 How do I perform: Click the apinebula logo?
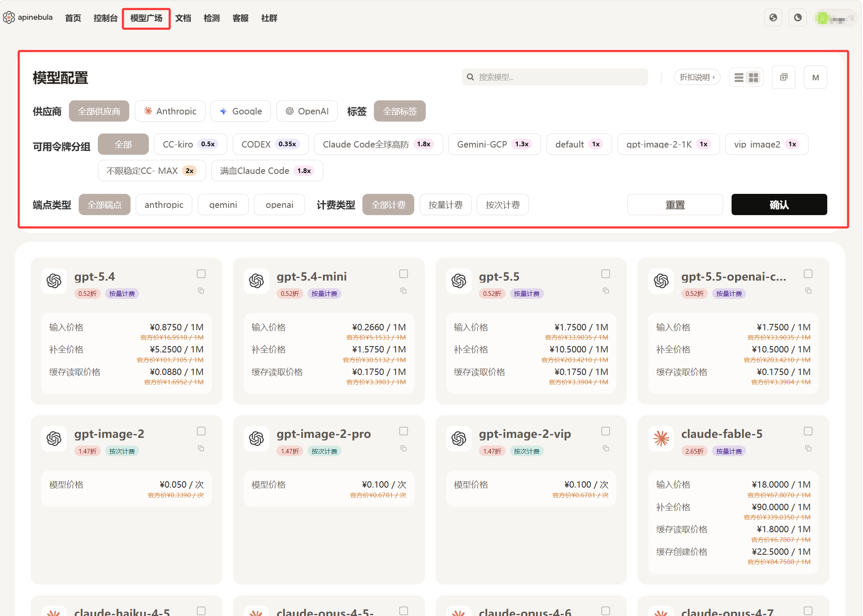pos(28,17)
